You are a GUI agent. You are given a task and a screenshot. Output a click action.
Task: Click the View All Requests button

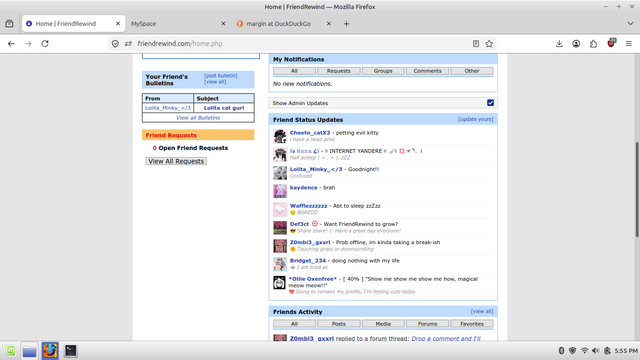point(176,161)
